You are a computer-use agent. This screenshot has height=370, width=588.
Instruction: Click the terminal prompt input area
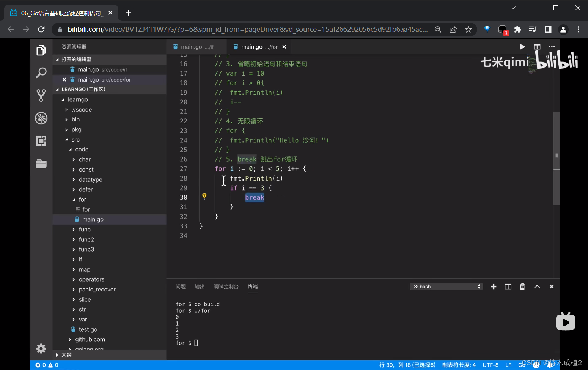(196, 343)
